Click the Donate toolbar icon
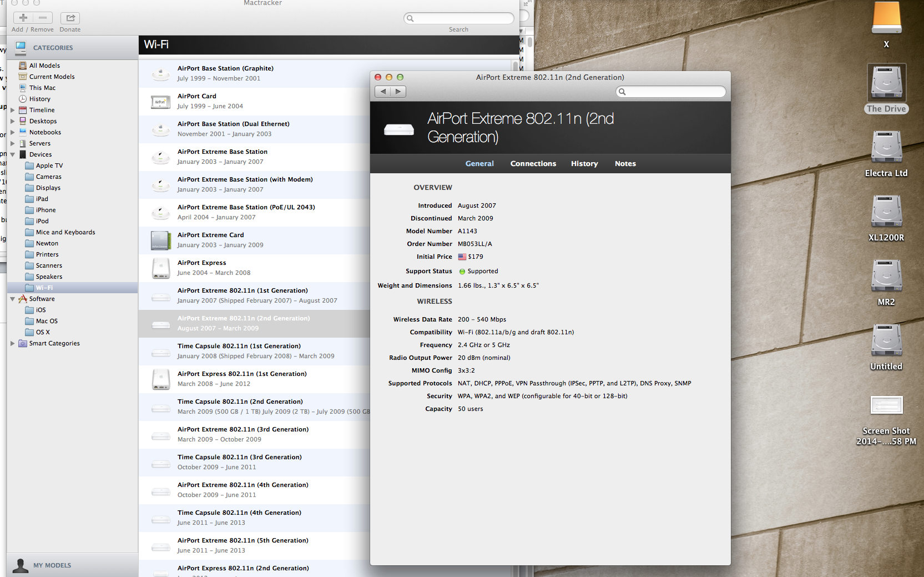The image size is (924, 577). tap(70, 18)
